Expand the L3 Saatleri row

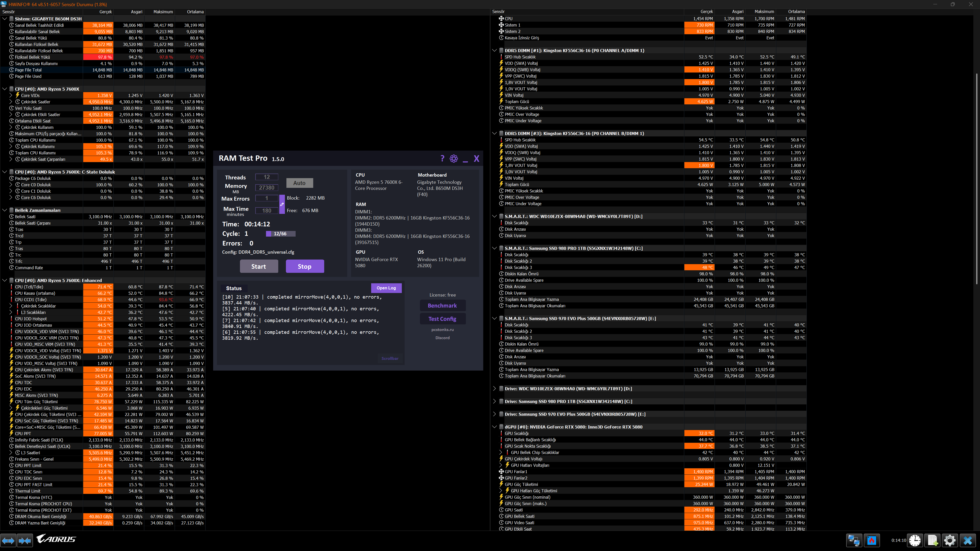point(11,453)
